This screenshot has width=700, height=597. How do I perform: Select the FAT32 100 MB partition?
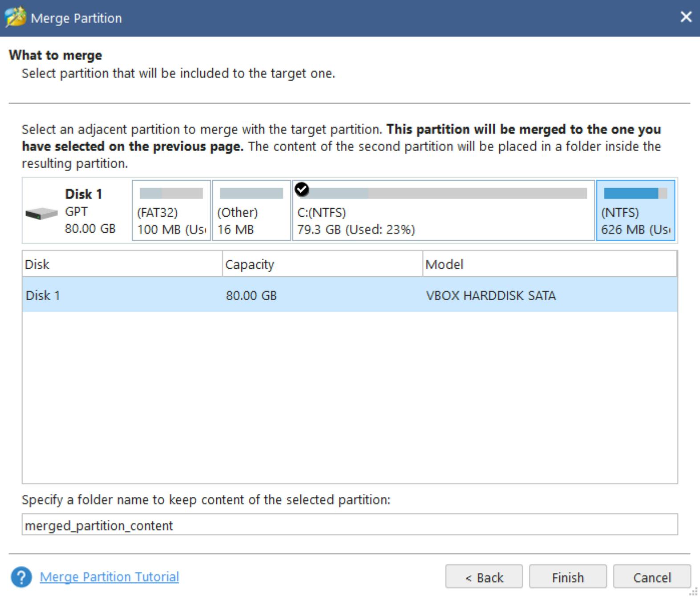pos(171,211)
